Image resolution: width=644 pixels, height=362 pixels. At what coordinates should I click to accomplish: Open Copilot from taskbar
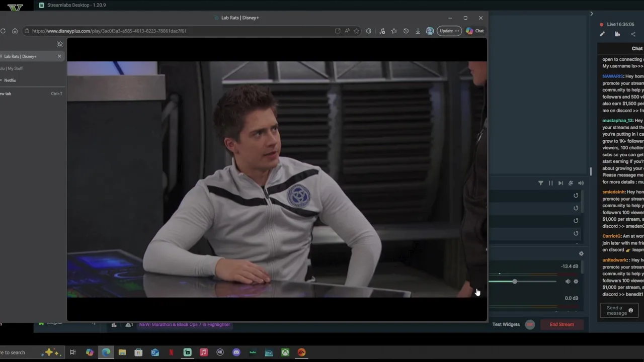tap(90, 352)
